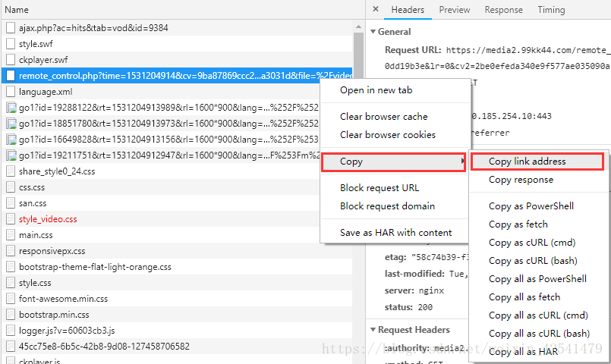This screenshot has width=611, height=364.
Task: Choose Block request URL
Action: point(395,187)
